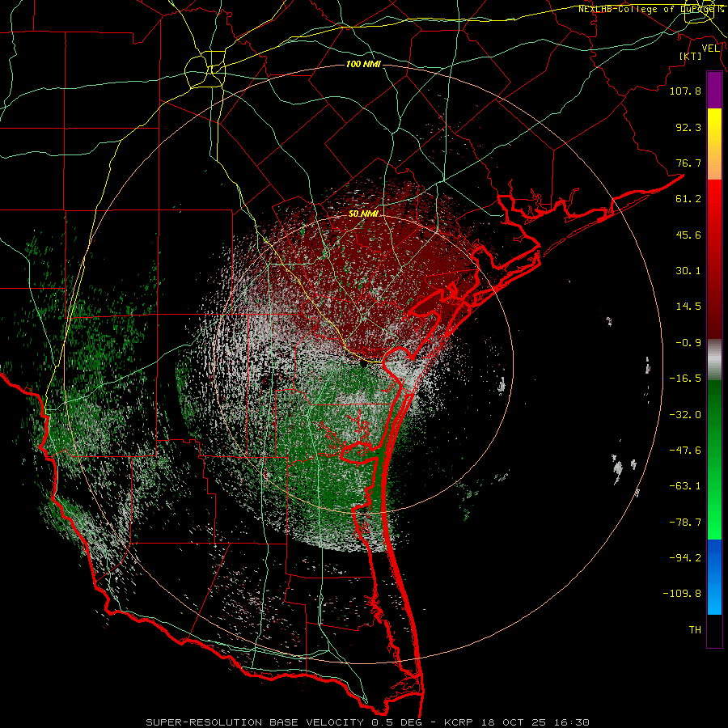The height and width of the screenshot is (728, 728).
Task: Click the KCRP station identifier in caption
Action: coord(459,722)
